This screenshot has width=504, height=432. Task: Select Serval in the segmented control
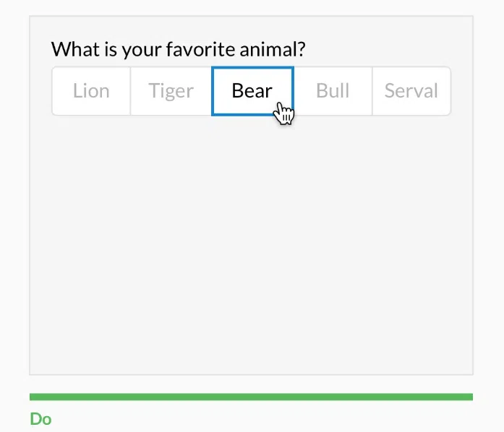(411, 91)
